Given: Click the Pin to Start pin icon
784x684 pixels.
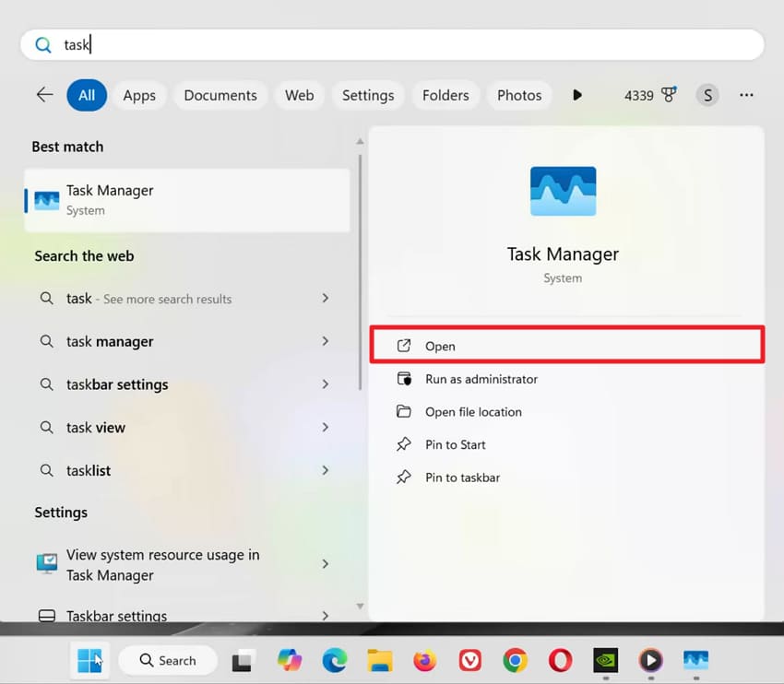Looking at the screenshot, I should tap(403, 444).
